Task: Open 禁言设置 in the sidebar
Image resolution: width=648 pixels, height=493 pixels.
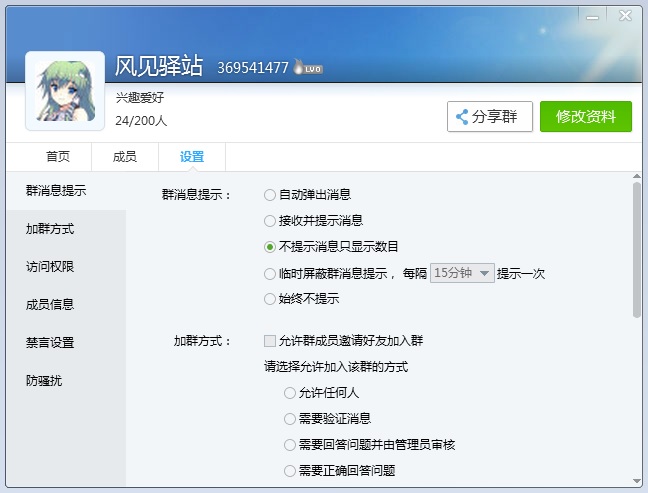Action: [66, 343]
